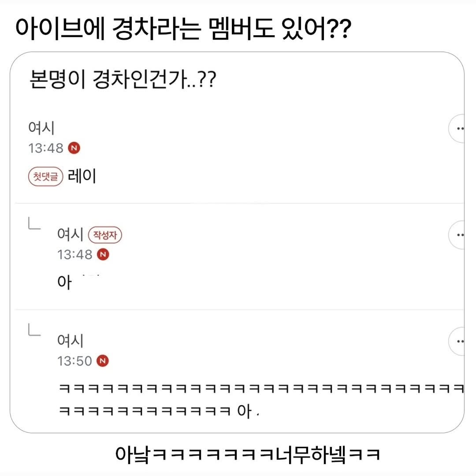Open more options on the 13:50 reply
Viewport: 476px width, 476px height.
[458, 341]
